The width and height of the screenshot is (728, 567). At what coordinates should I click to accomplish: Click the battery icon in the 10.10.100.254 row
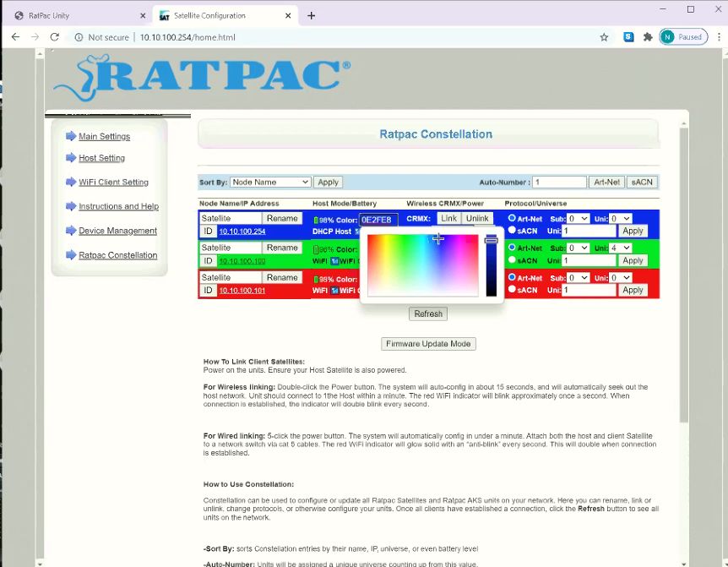click(317, 221)
